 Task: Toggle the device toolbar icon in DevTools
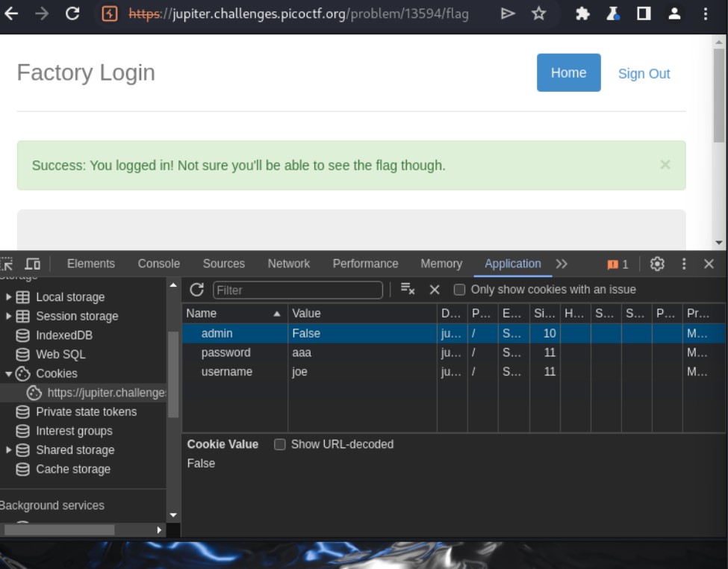pos(32,264)
